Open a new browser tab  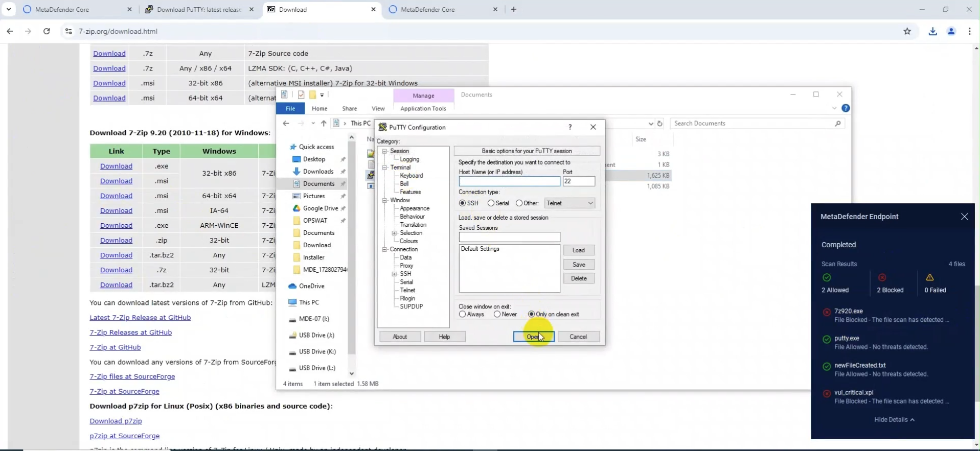[x=514, y=9]
